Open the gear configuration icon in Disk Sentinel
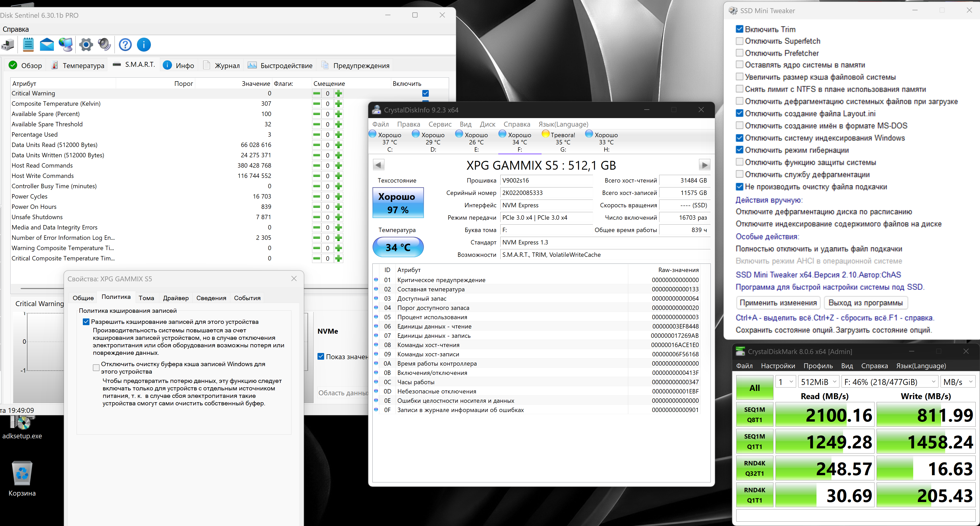The width and height of the screenshot is (980, 526). point(86,45)
